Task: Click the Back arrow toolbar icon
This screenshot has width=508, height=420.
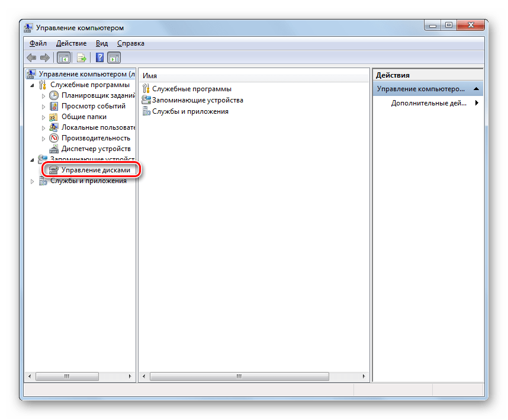Action: 31,58
